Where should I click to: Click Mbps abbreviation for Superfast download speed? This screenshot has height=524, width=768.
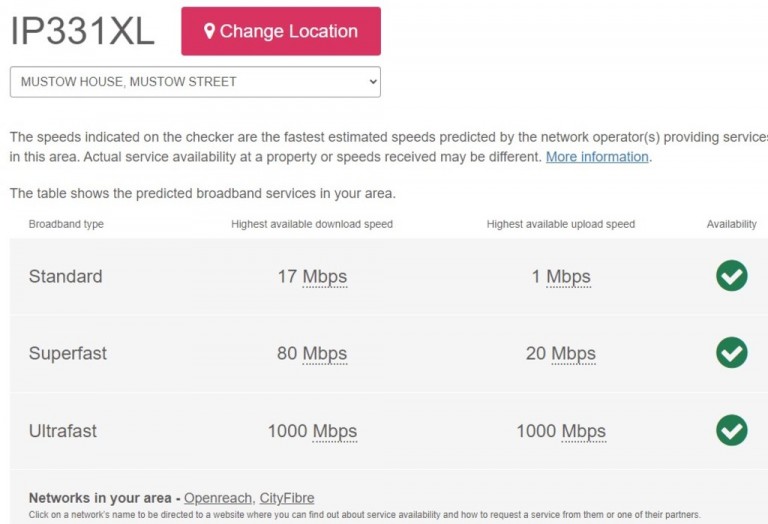(325, 354)
